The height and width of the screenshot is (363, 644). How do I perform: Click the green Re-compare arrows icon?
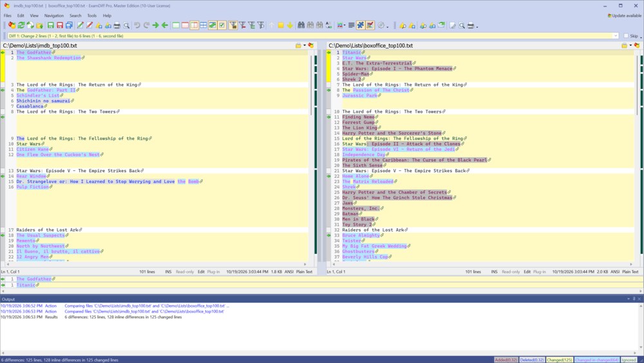click(x=21, y=26)
